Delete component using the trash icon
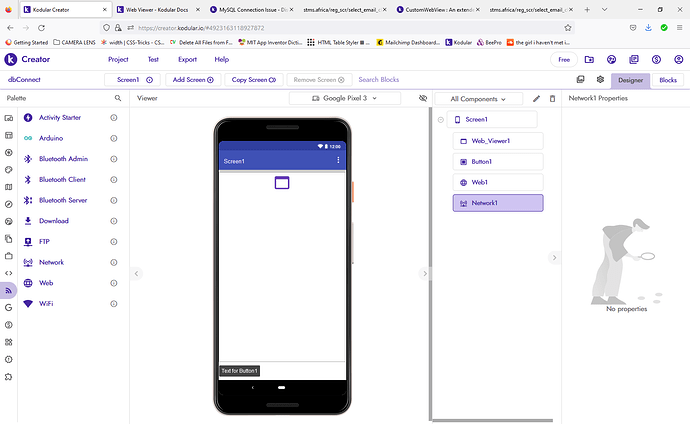The image size is (690, 424). (551, 99)
